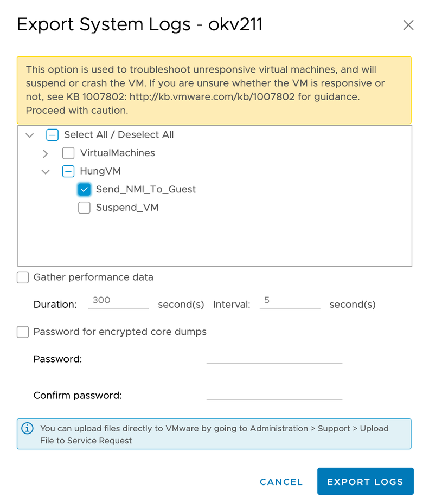Deselect the HungVM checkbox
429x504 pixels.
(68, 171)
